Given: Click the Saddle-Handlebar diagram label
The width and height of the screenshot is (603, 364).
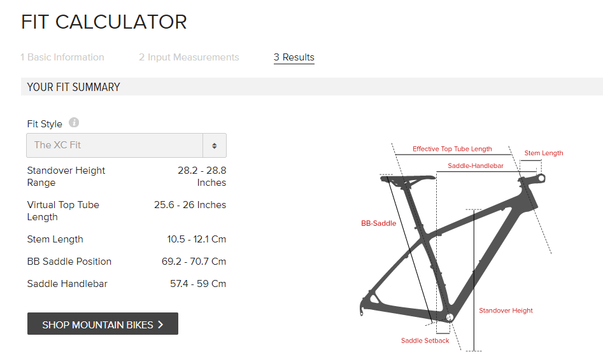Looking at the screenshot, I should (x=476, y=165).
